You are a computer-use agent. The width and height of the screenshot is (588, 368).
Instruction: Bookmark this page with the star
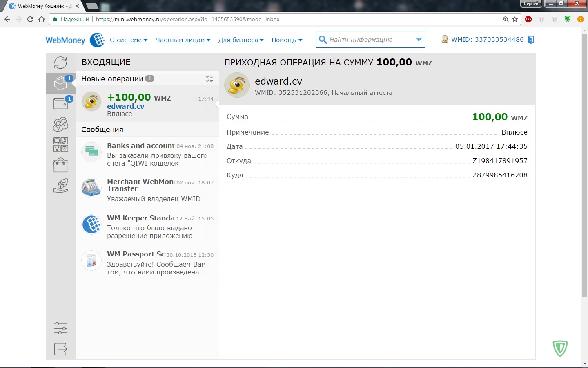(515, 19)
